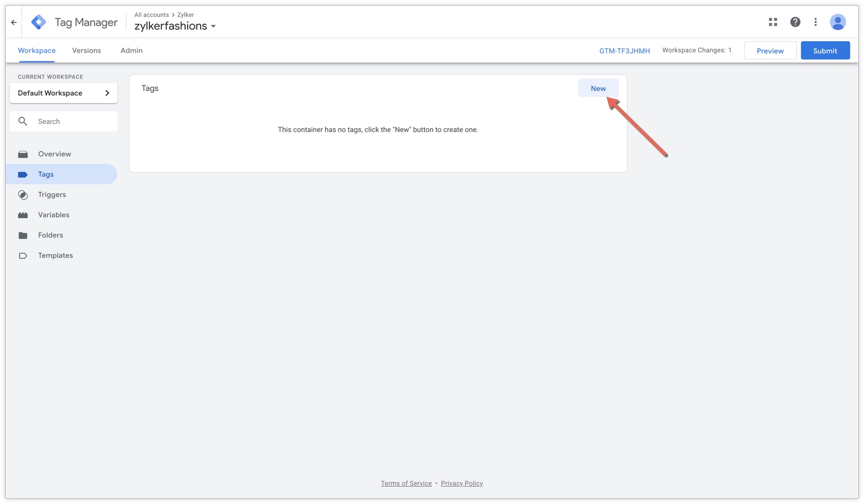Open the Privacy Policy link
The width and height of the screenshot is (864, 504).
click(x=462, y=483)
